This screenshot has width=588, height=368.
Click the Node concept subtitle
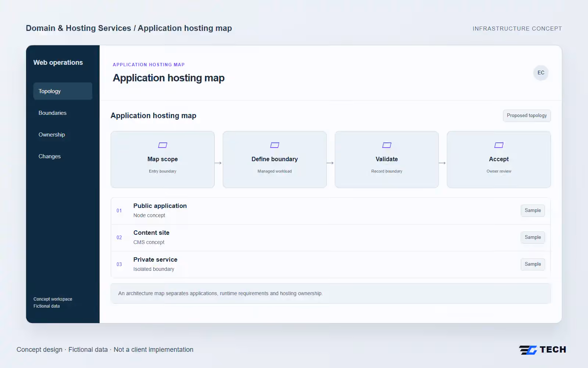coord(149,215)
